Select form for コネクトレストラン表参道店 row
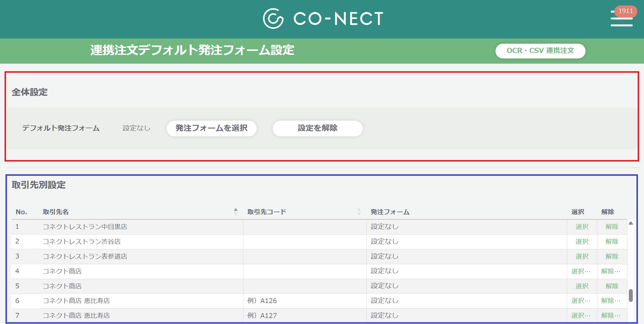 (x=582, y=256)
